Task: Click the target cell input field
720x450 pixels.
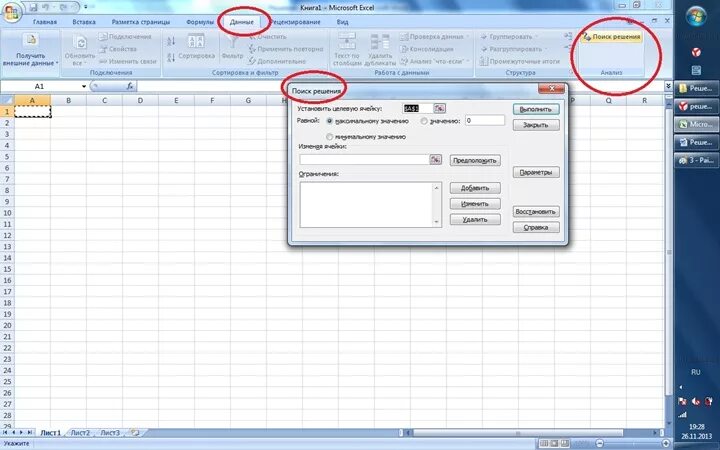Action: (x=417, y=108)
